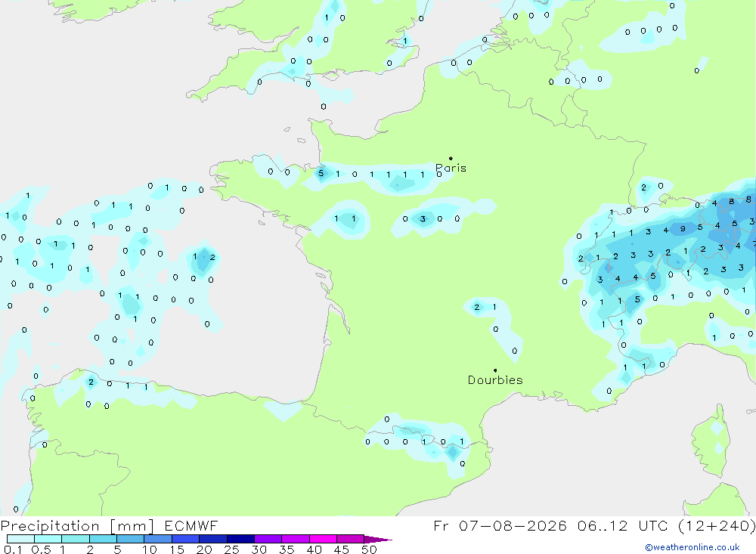Pick the 40–45 mm magenta legend swatch
756x554 pixels.
click(323, 539)
